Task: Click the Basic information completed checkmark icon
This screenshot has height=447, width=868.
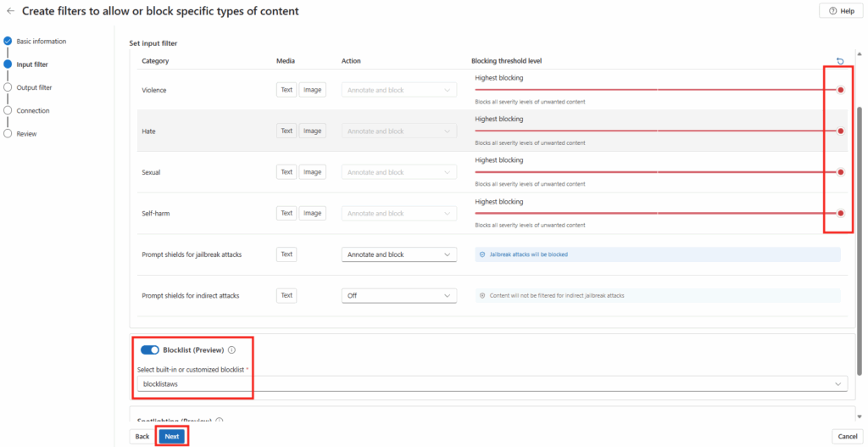Action: click(x=8, y=41)
